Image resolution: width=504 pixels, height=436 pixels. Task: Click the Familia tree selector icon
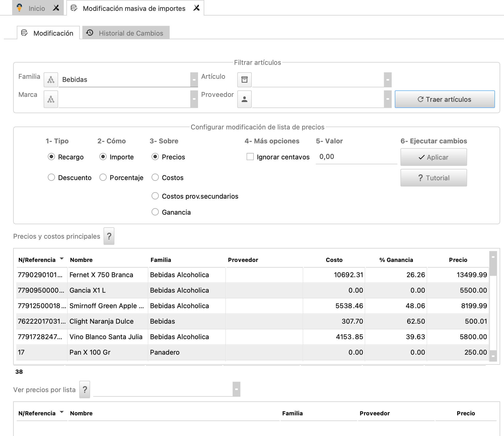(51, 80)
